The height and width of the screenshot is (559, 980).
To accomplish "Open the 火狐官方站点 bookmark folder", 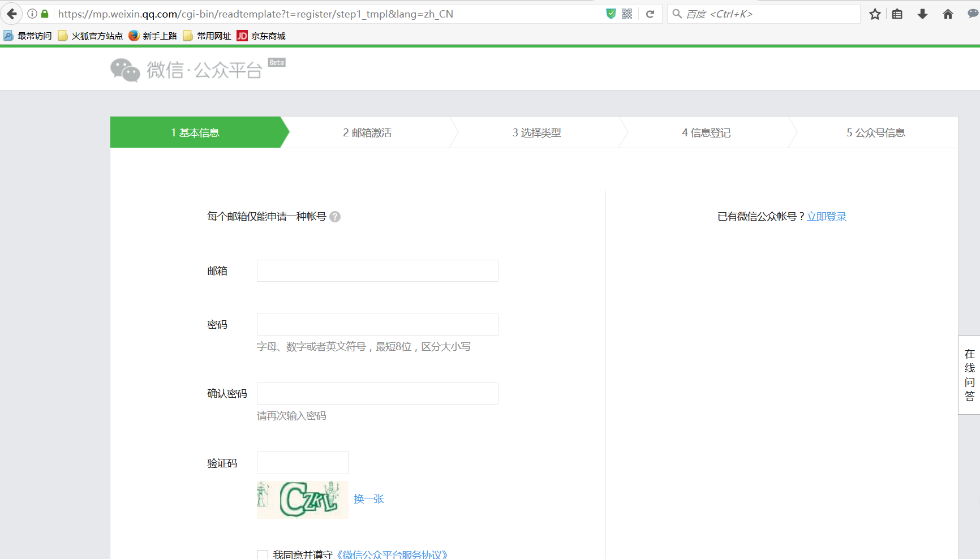I will tap(91, 36).
